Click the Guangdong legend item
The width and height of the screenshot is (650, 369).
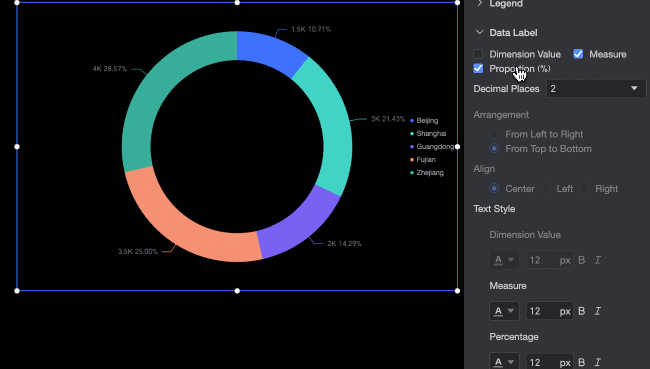[432, 146]
